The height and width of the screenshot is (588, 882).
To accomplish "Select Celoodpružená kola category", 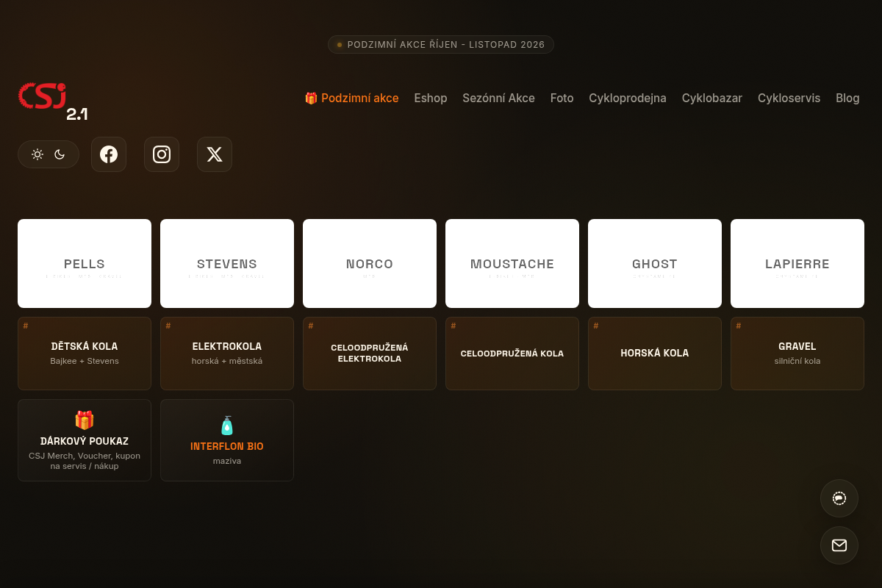I will point(512,354).
